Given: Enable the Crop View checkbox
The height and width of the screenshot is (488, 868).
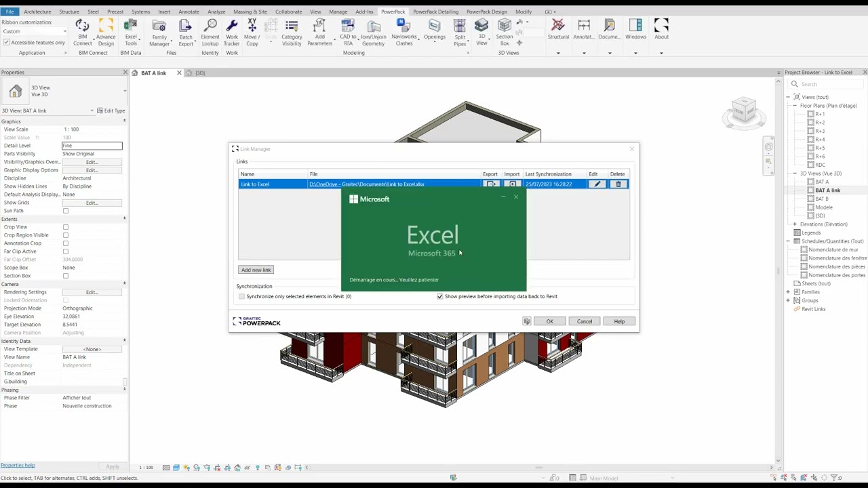Looking at the screenshot, I should [x=66, y=227].
